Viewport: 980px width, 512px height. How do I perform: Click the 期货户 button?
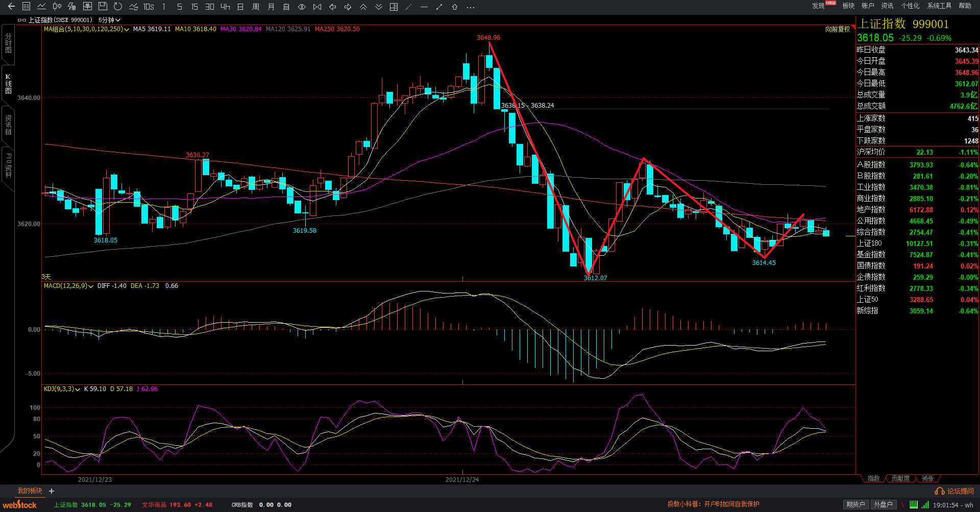pos(855,504)
